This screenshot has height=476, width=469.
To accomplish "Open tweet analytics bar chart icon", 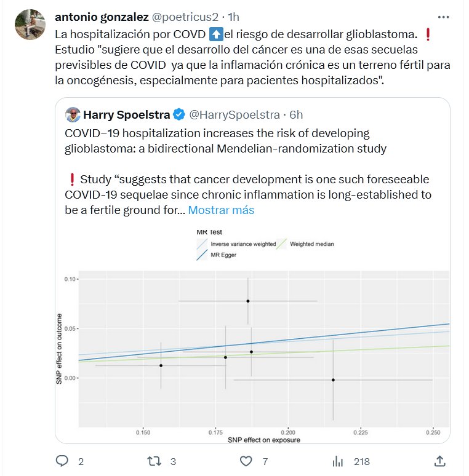I will tap(338, 461).
